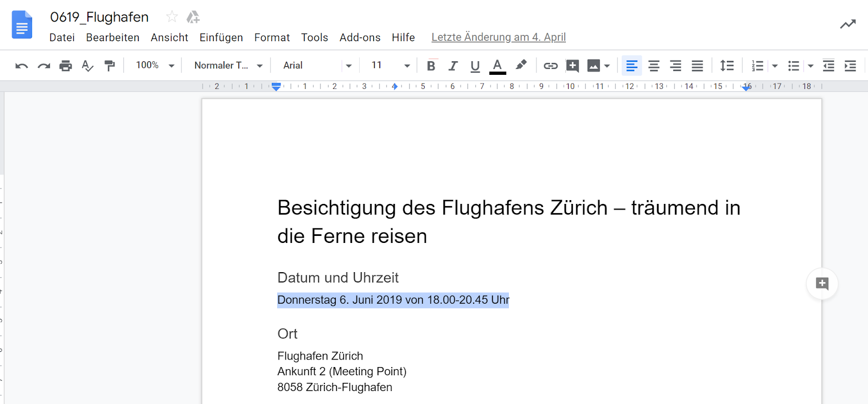
Task: Insert an image
Action: [x=593, y=66]
